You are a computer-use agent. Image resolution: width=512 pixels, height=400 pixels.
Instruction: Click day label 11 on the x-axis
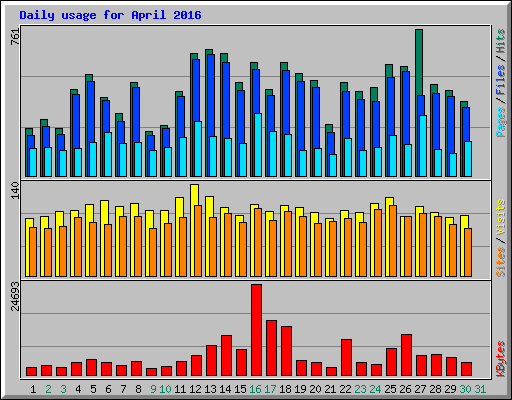[x=180, y=389]
